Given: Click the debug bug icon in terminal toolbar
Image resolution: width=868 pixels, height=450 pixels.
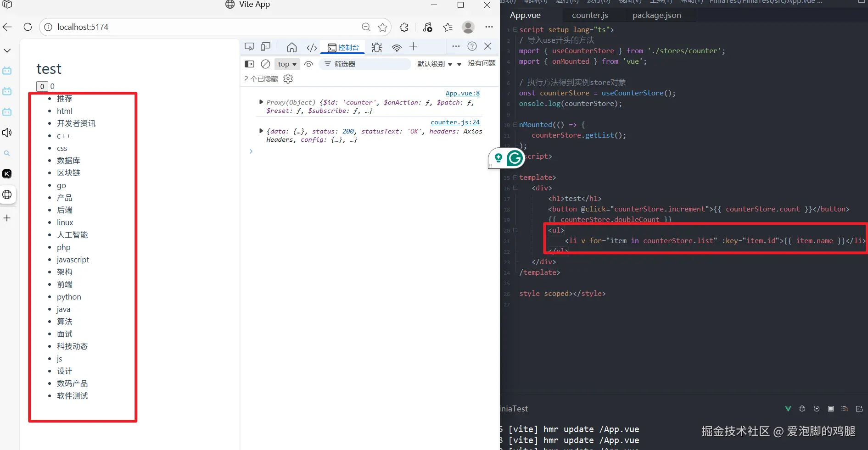Looking at the screenshot, I should pyautogui.click(x=802, y=409).
